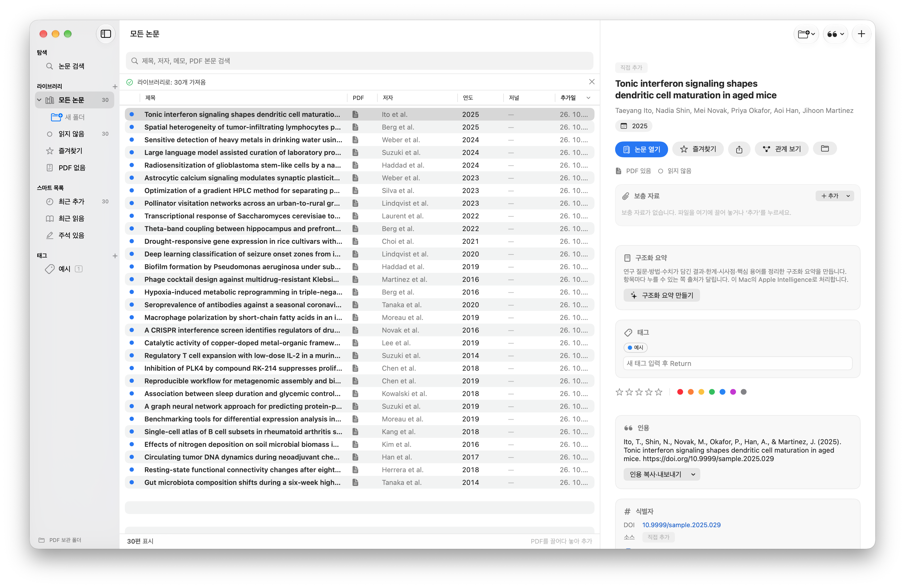The image size is (905, 588).
Task: Set rating with the first star
Action: (x=619, y=392)
